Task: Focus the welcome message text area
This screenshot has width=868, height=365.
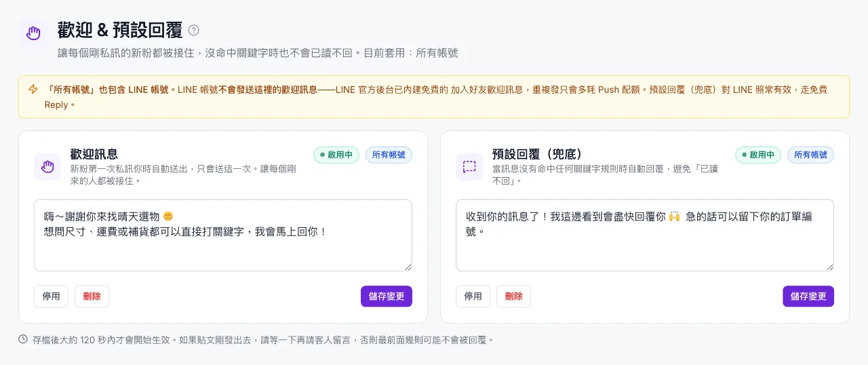Action: click(x=223, y=235)
